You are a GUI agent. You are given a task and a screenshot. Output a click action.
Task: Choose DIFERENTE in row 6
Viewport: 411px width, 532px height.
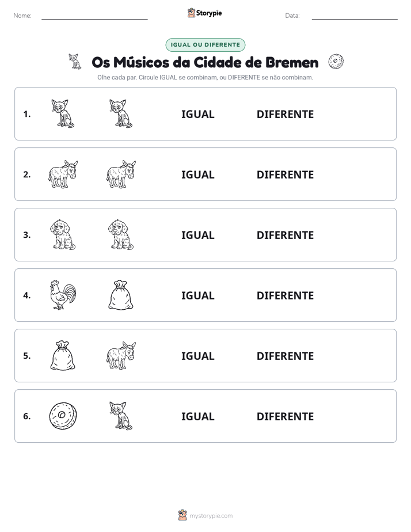(285, 416)
